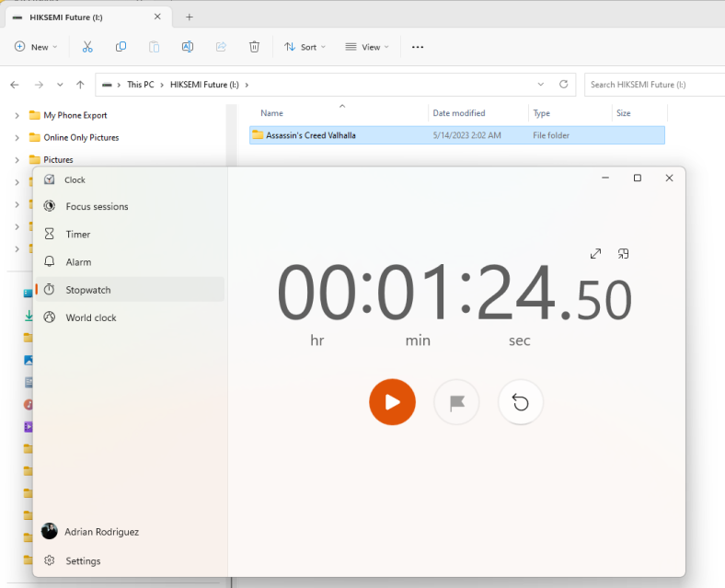The height and width of the screenshot is (588, 725).
Task: Expand the stopwatch to full view
Action: (595, 254)
